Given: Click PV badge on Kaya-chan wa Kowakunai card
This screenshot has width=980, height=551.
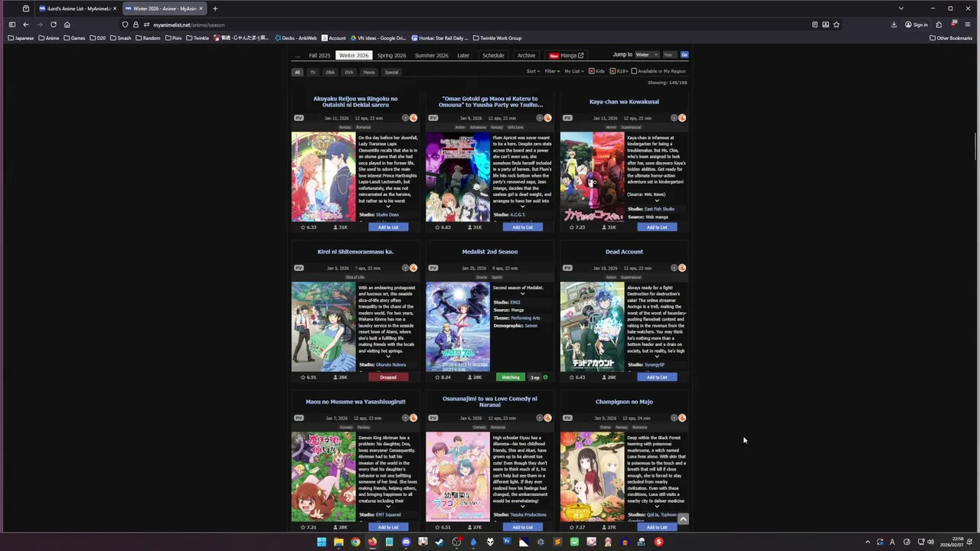Looking at the screenshot, I should (x=567, y=118).
